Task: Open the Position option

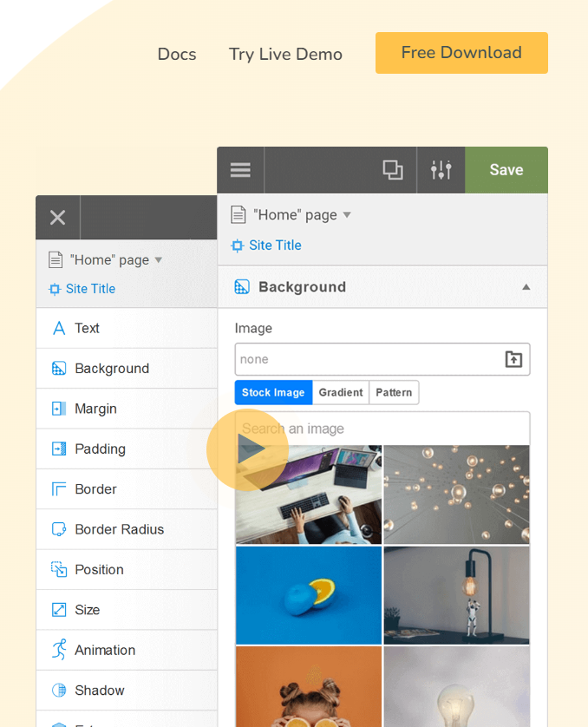Action: pos(127,570)
